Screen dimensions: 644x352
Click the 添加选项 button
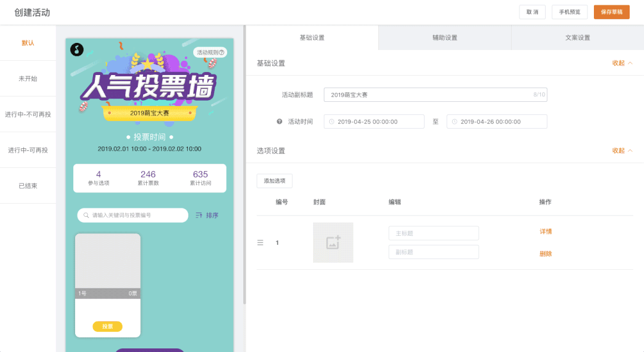[x=274, y=180]
